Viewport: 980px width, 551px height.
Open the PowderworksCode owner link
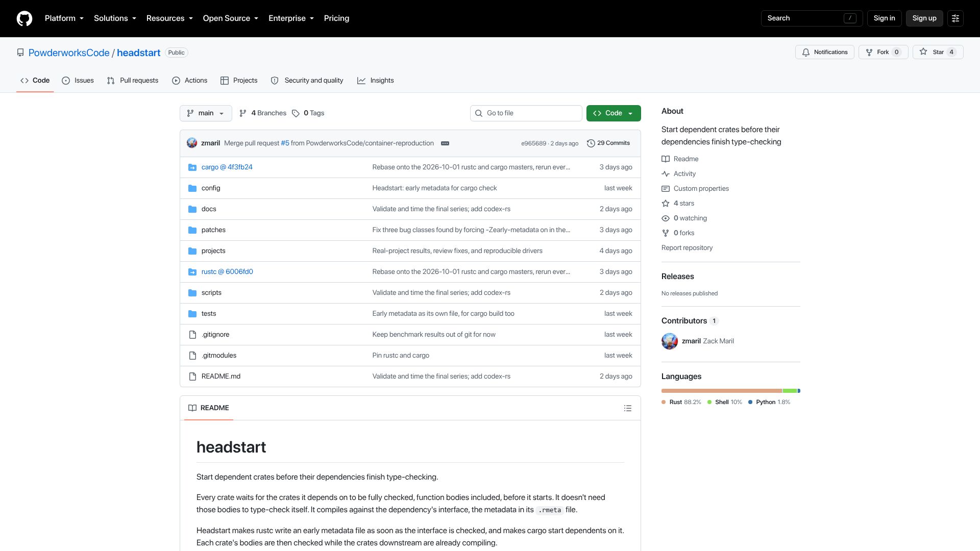(69, 53)
